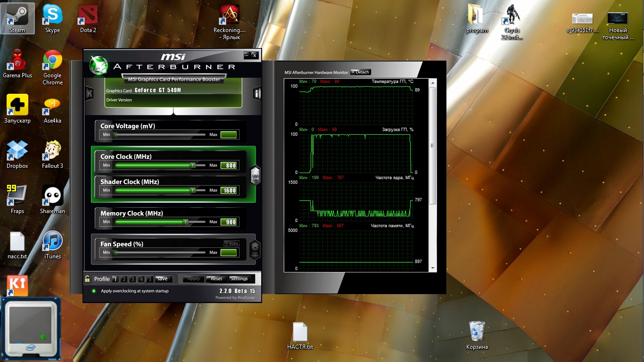Select the Dota 2 desktop shortcut
This screenshot has width=644, height=362.
tap(88, 18)
